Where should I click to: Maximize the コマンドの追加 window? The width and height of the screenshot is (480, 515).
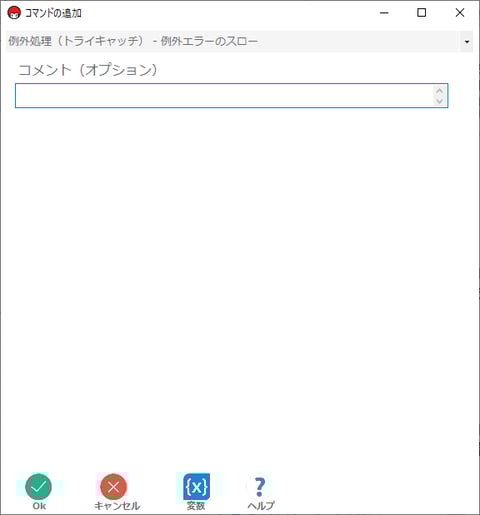(x=422, y=13)
